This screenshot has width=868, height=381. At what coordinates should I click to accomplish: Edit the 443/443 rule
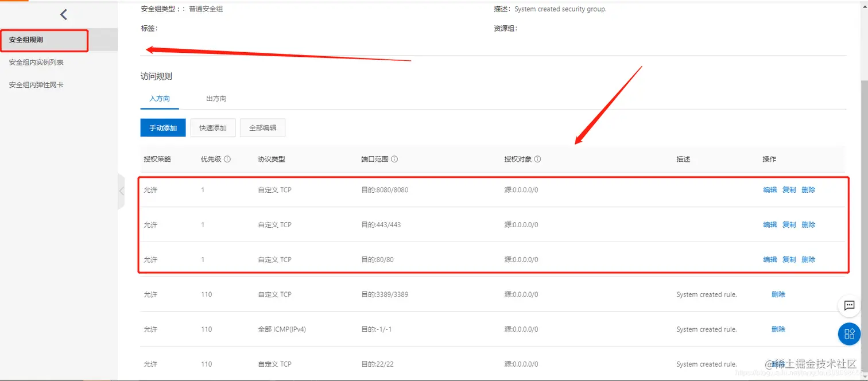click(x=770, y=225)
